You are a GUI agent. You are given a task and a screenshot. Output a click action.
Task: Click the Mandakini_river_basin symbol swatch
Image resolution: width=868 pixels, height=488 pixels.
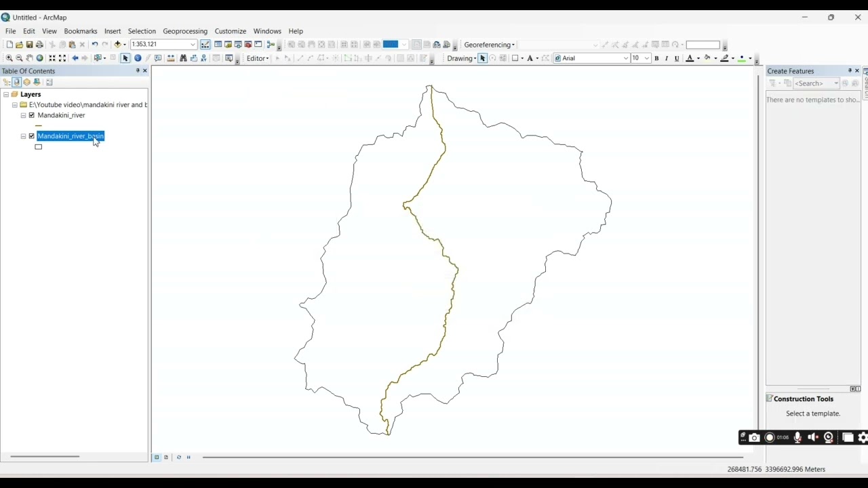(39, 147)
